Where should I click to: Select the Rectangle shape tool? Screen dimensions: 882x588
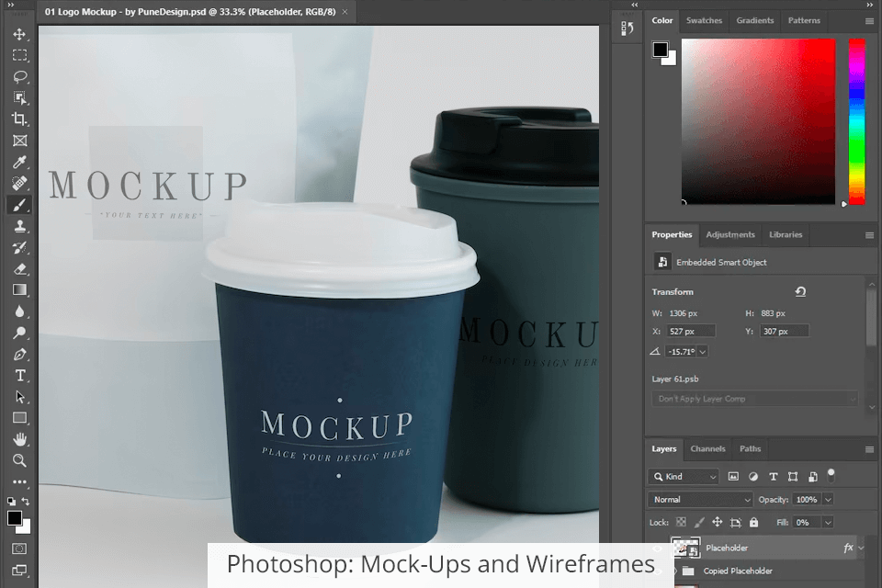point(19,418)
